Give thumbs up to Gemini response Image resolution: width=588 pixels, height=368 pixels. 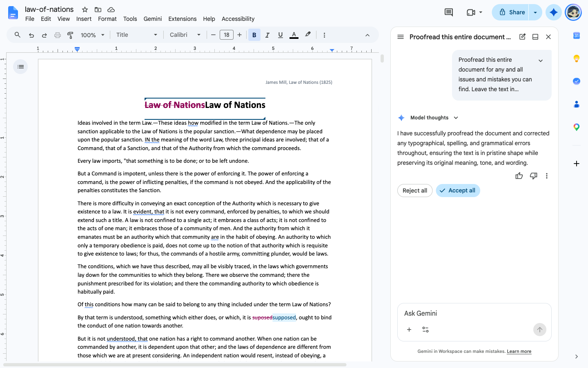coord(519,176)
